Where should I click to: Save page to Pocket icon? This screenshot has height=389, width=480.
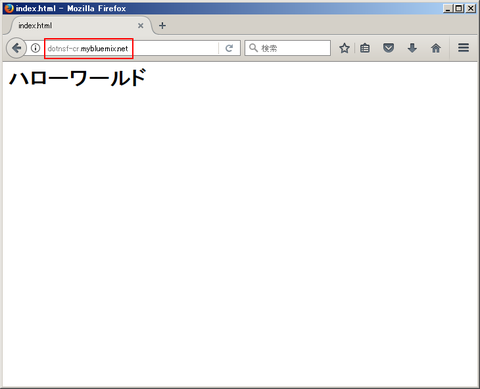388,48
